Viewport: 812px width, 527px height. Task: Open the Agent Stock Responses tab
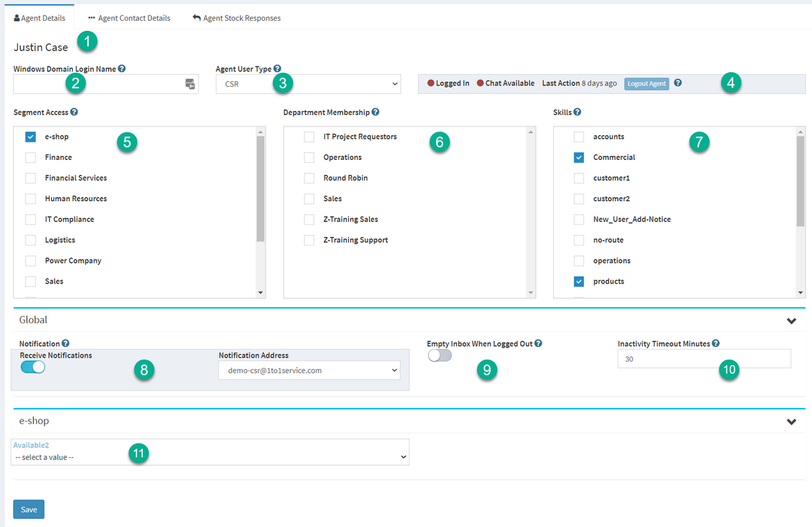[x=237, y=18]
